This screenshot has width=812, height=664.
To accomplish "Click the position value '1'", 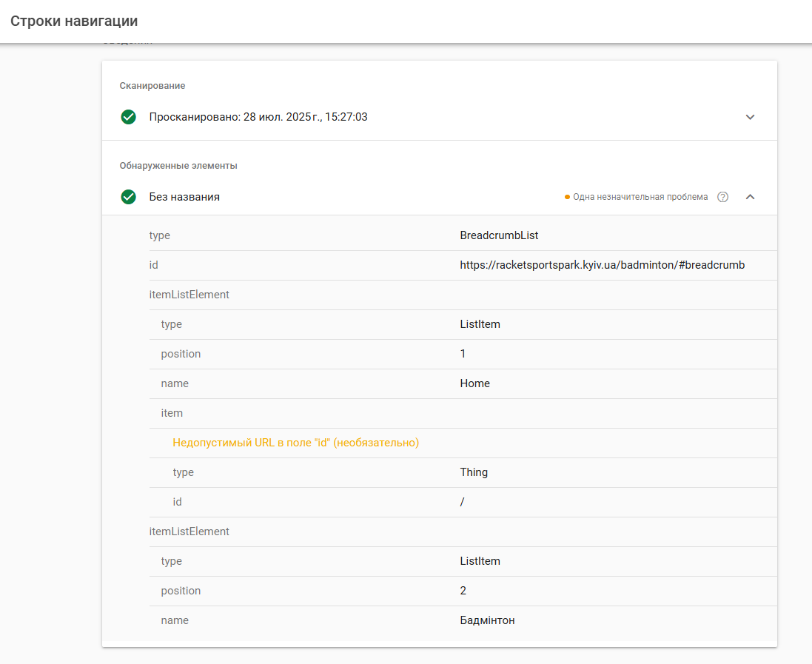I will point(463,354).
